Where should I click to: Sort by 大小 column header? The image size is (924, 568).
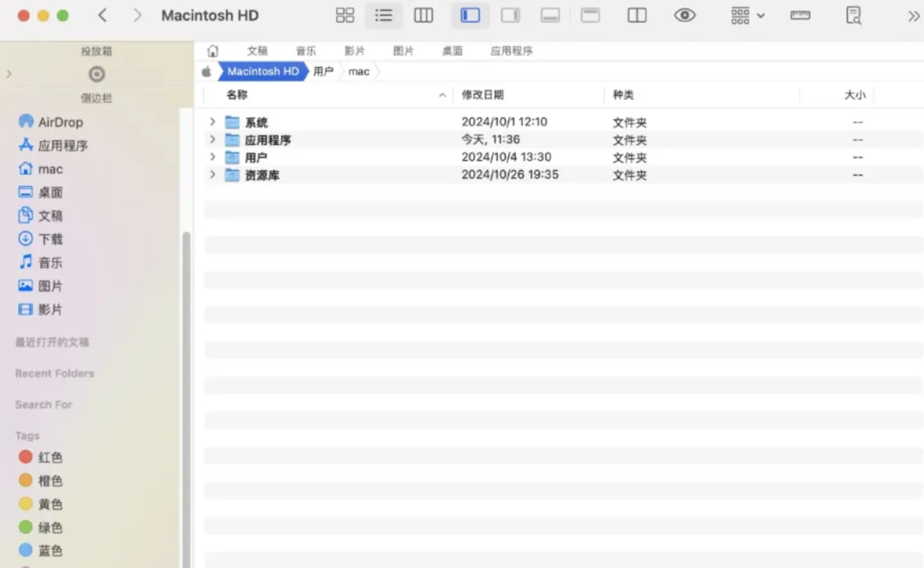pyautogui.click(x=855, y=95)
